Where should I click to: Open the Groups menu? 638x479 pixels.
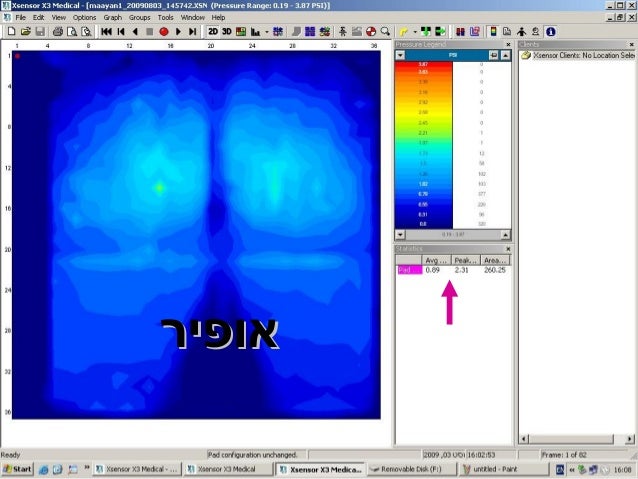coord(139,17)
